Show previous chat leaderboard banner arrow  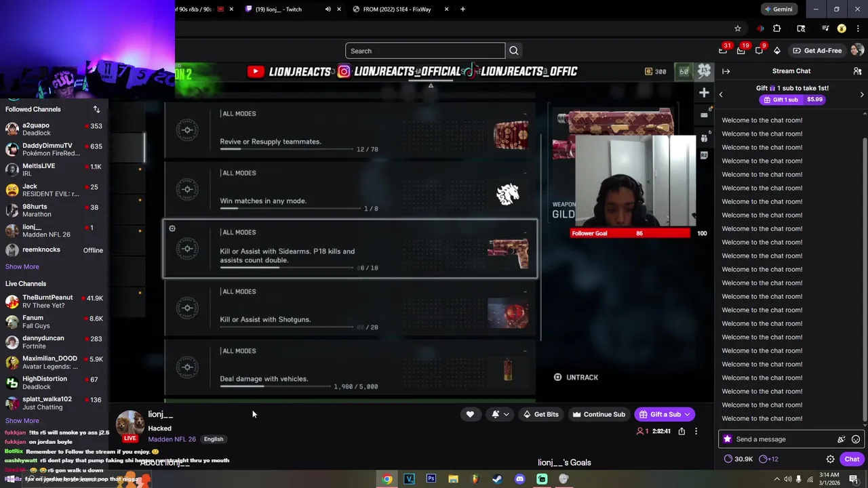click(721, 94)
